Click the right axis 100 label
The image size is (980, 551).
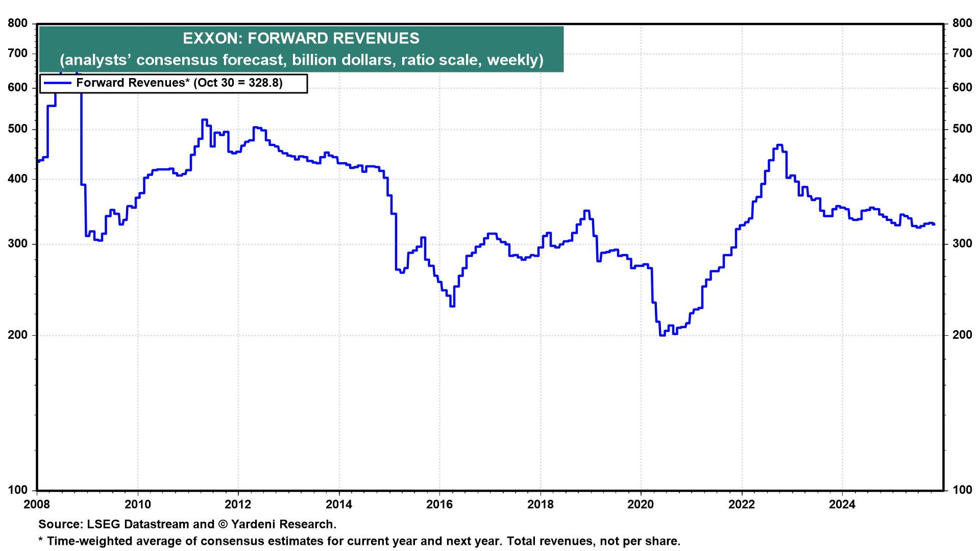pos(962,490)
